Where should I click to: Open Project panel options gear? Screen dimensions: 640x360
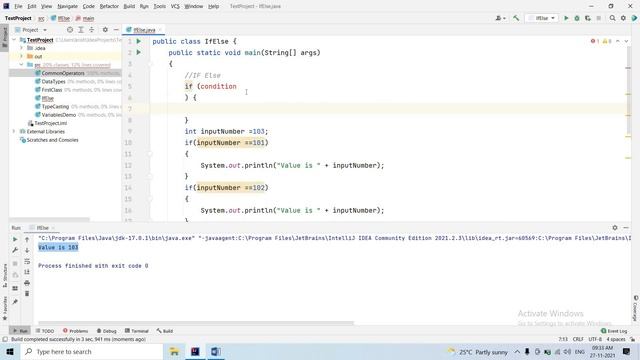pos(105,30)
